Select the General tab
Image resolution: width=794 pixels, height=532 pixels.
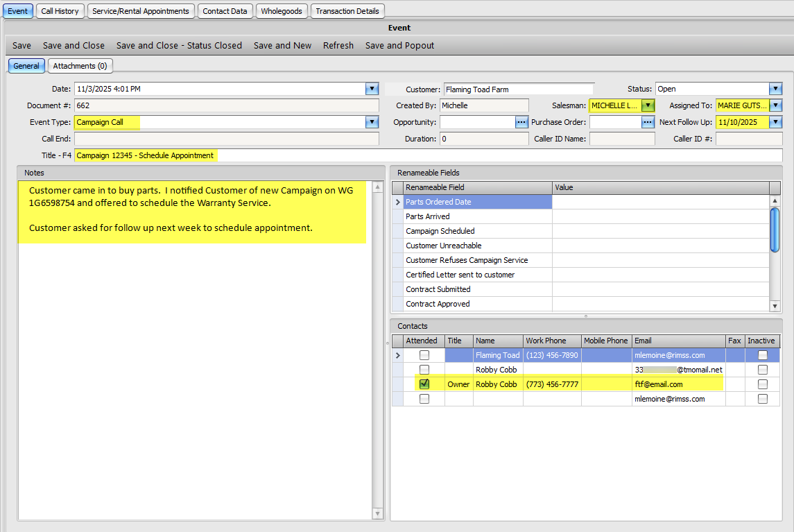coord(26,66)
